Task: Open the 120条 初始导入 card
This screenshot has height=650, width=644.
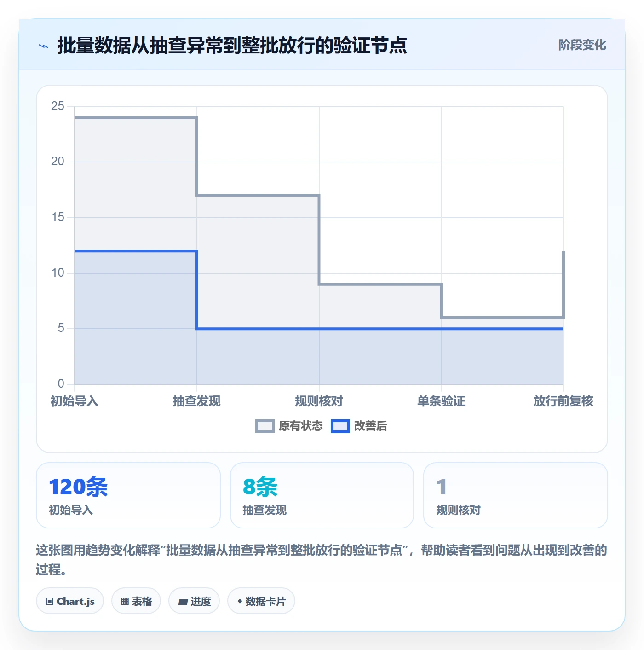Action: 128,495
